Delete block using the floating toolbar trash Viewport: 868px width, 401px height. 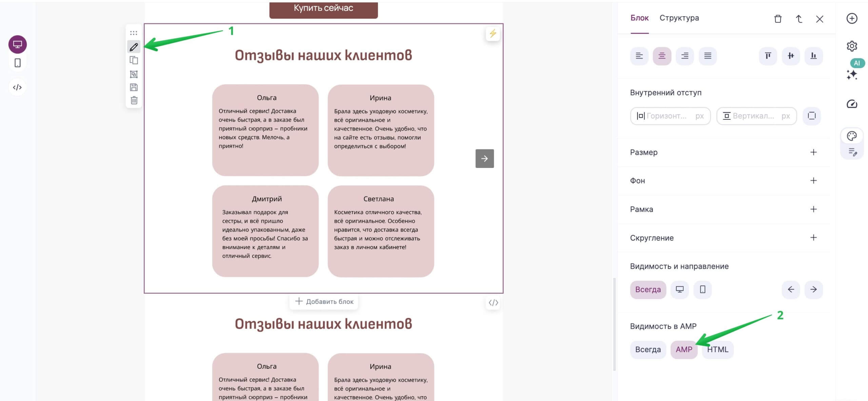(x=134, y=100)
